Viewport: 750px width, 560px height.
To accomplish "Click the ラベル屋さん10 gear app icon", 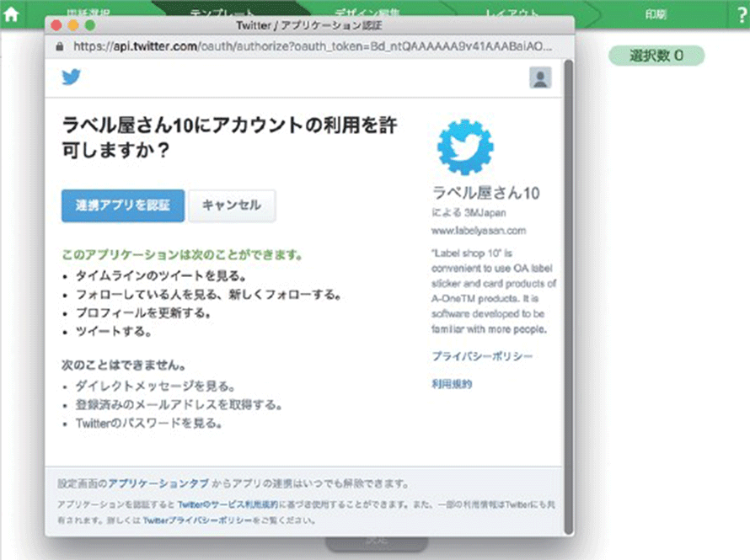I will pos(464,148).
